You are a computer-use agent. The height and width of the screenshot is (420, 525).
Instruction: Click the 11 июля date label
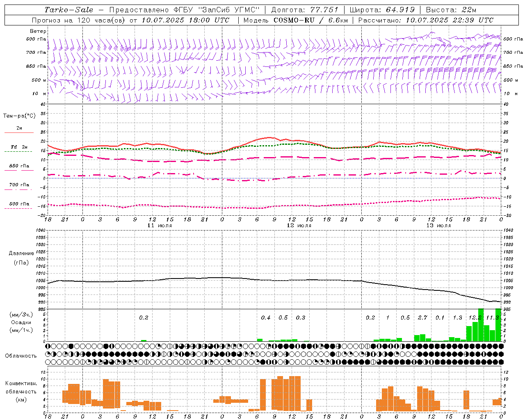(x=160, y=226)
